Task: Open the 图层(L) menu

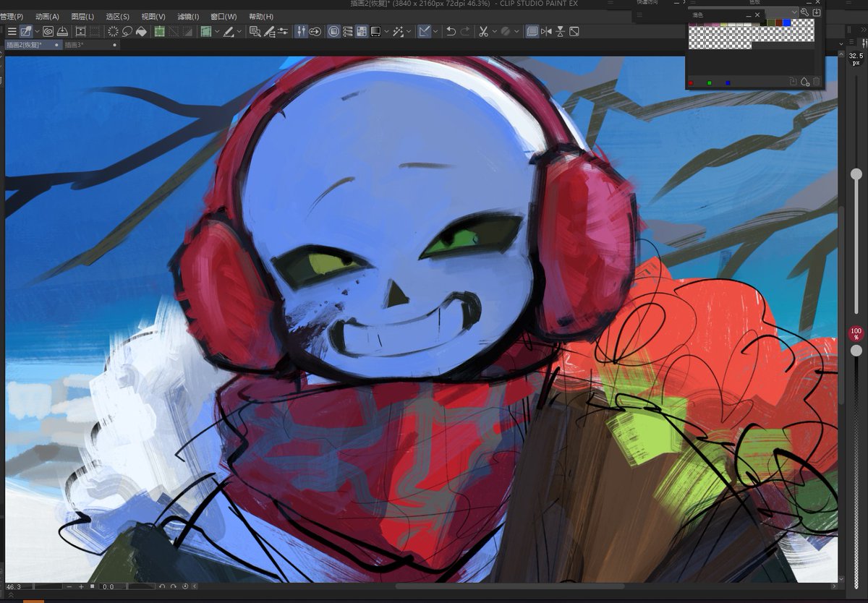Action: point(82,16)
